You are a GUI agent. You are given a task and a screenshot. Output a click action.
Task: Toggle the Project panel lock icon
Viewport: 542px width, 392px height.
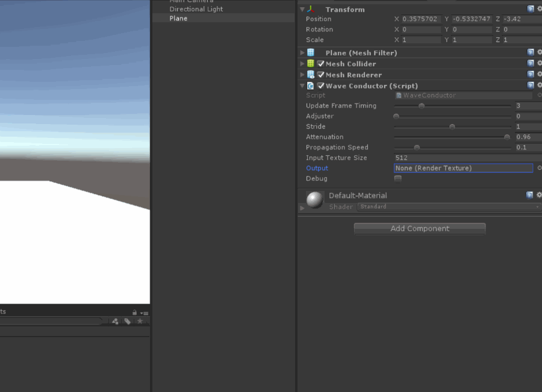[x=134, y=313]
